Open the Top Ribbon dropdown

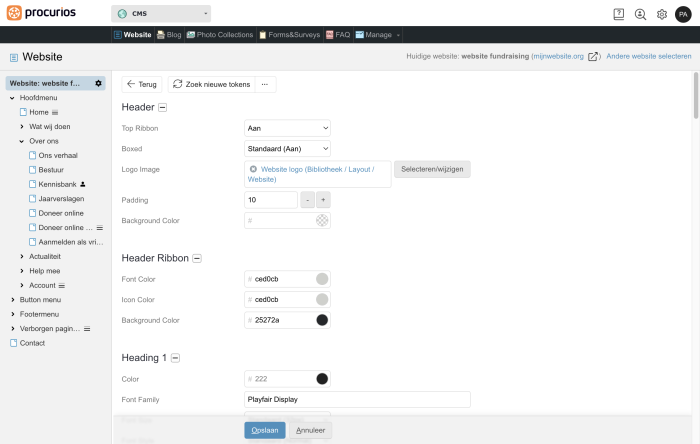pyautogui.click(x=288, y=128)
